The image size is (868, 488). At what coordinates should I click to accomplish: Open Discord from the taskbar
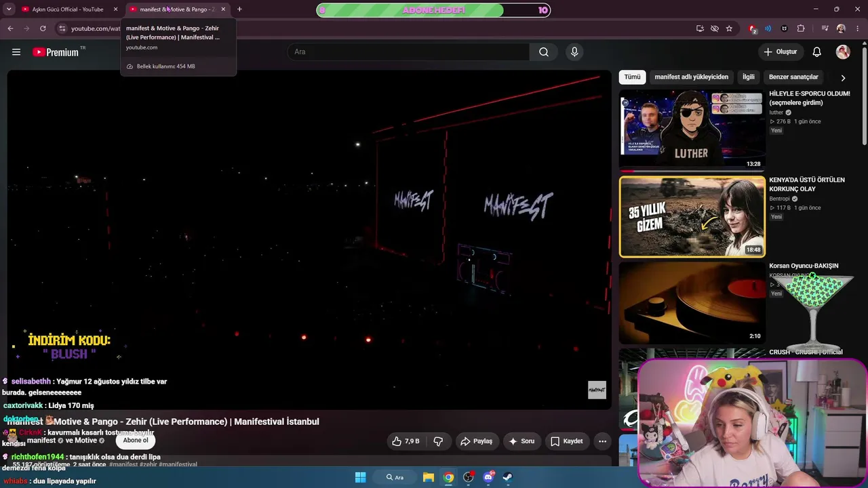[x=488, y=477]
